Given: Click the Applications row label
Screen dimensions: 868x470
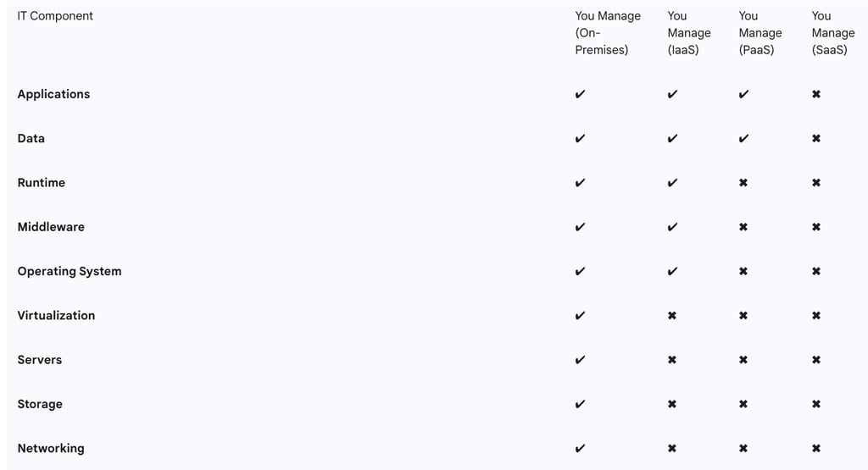Looking at the screenshot, I should coord(53,94).
